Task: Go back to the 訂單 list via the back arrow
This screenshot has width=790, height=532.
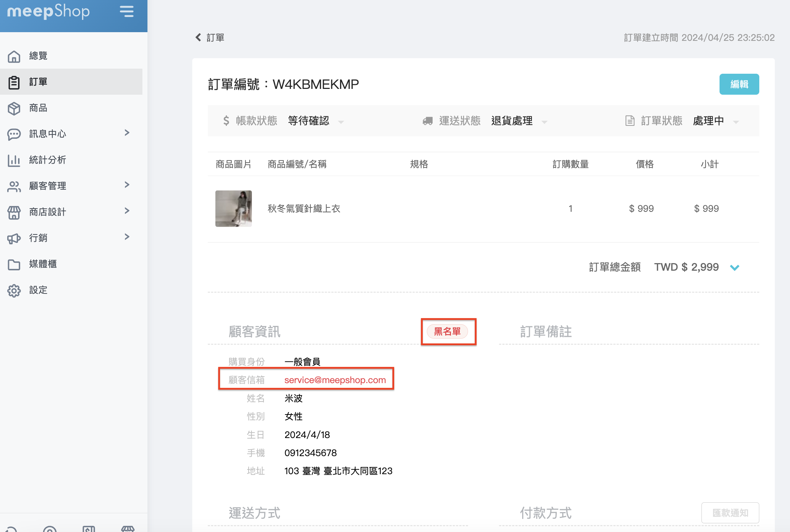Action: pyautogui.click(x=198, y=38)
